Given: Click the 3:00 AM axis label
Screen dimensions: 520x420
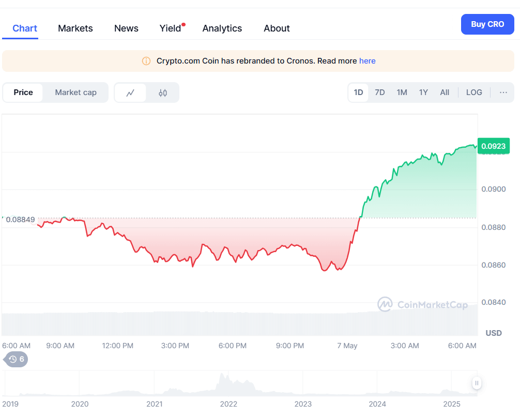Looking at the screenshot, I should 405,346.
